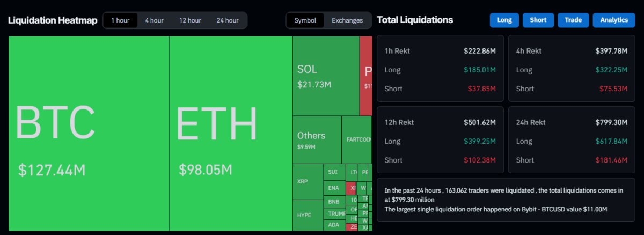
Task: Click the ENA heatmap tile
Action: click(334, 188)
